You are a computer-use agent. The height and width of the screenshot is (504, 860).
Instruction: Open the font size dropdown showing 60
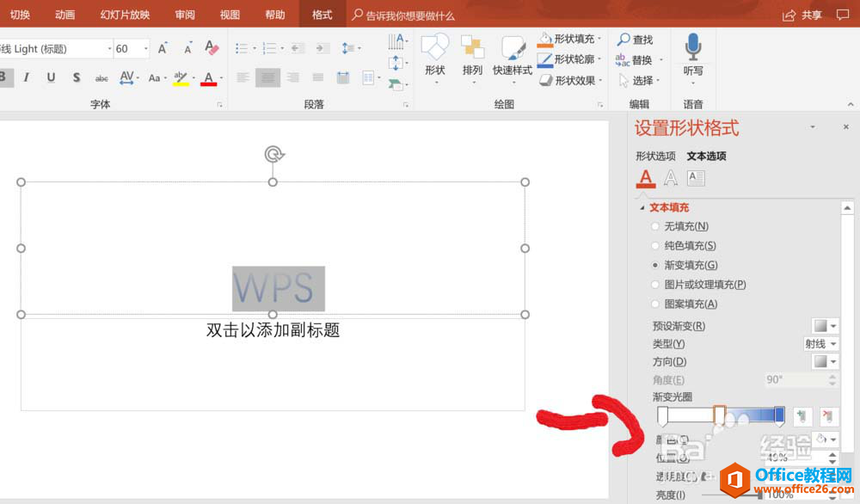146,49
